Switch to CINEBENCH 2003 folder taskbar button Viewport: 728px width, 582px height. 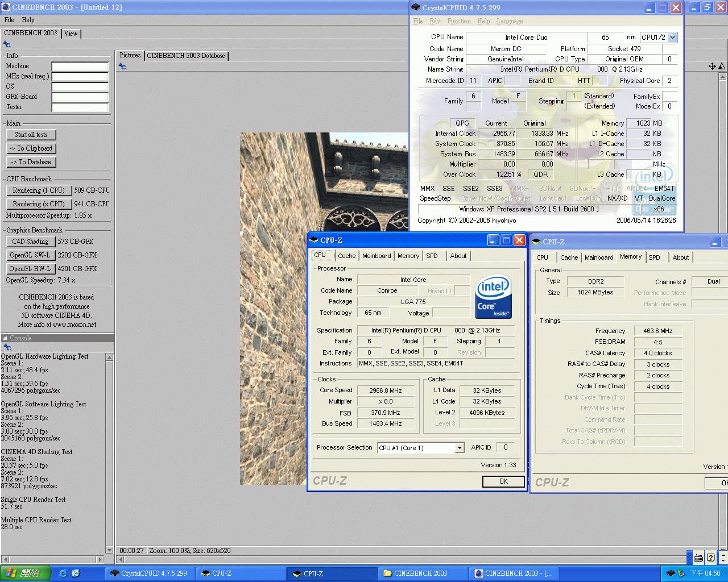(423, 573)
